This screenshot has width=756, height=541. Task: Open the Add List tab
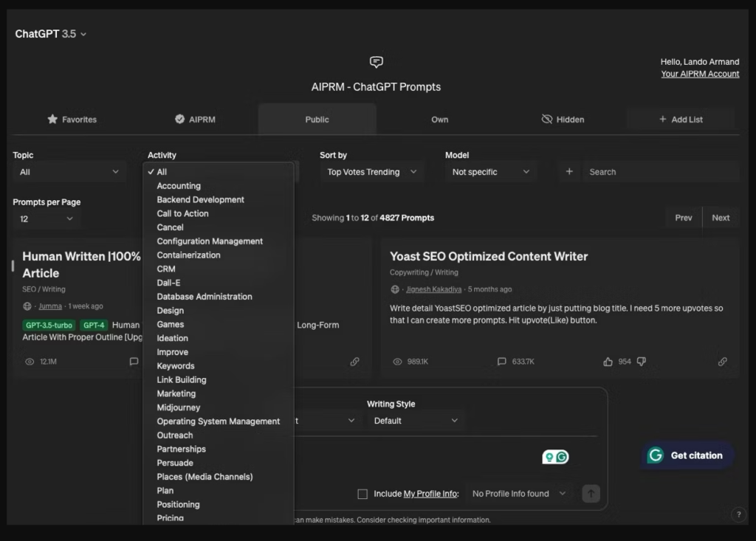pyautogui.click(x=681, y=119)
